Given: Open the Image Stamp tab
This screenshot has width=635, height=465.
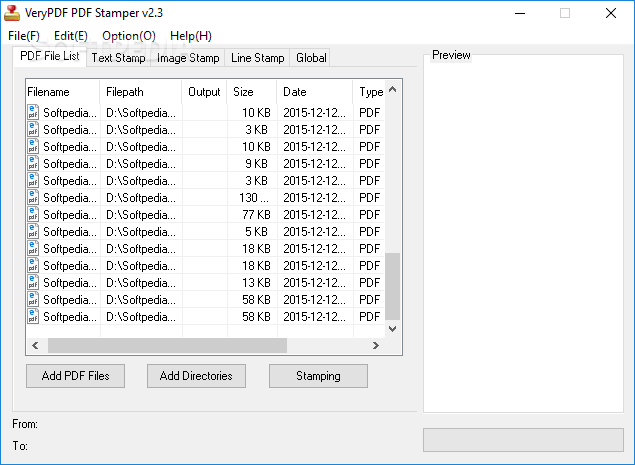Looking at the screenshot, I should [x=188, y=58].
